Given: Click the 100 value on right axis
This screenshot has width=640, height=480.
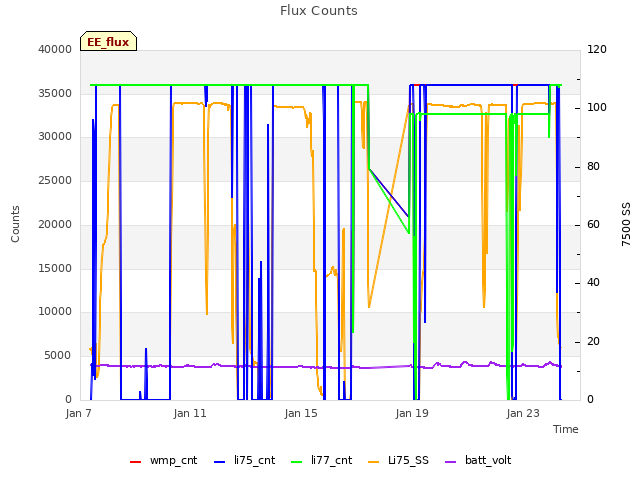Looking at the screenshot, I should [597, 107].
